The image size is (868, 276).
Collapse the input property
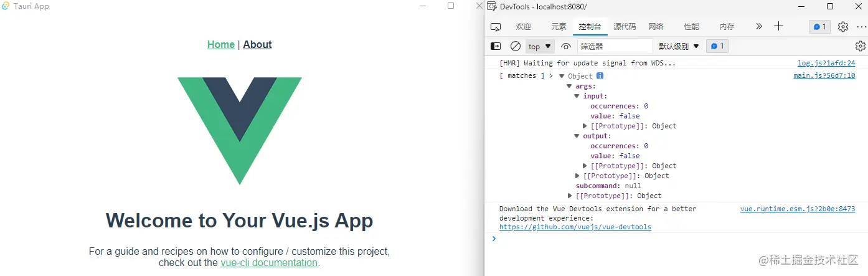(577, 96)
